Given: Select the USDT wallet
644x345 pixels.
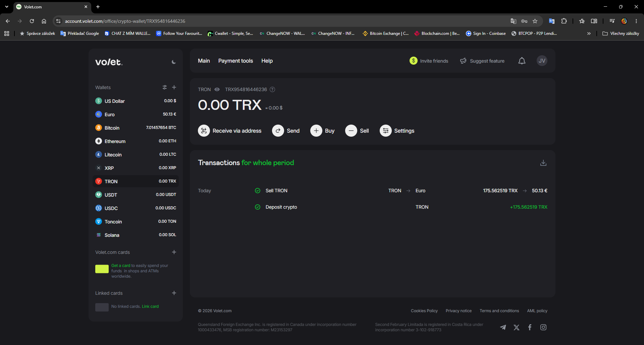Looking at the screenshot, I should [x=136, y=195].
